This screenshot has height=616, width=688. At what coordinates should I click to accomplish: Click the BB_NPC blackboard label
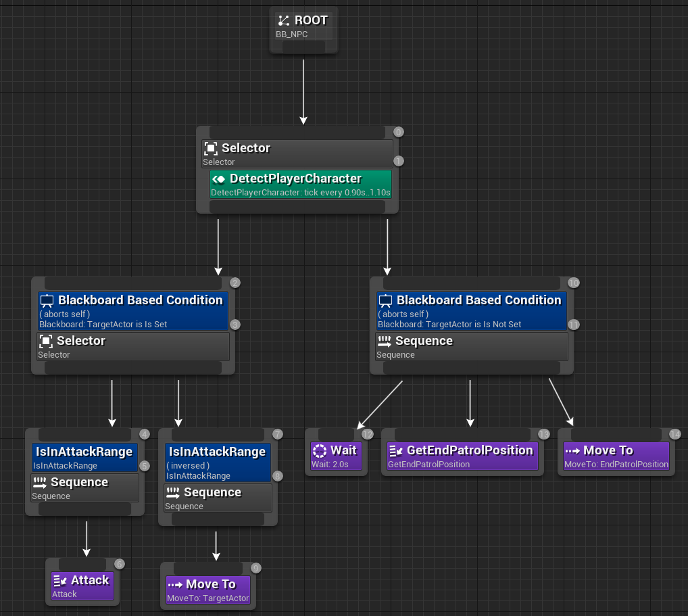291,34
